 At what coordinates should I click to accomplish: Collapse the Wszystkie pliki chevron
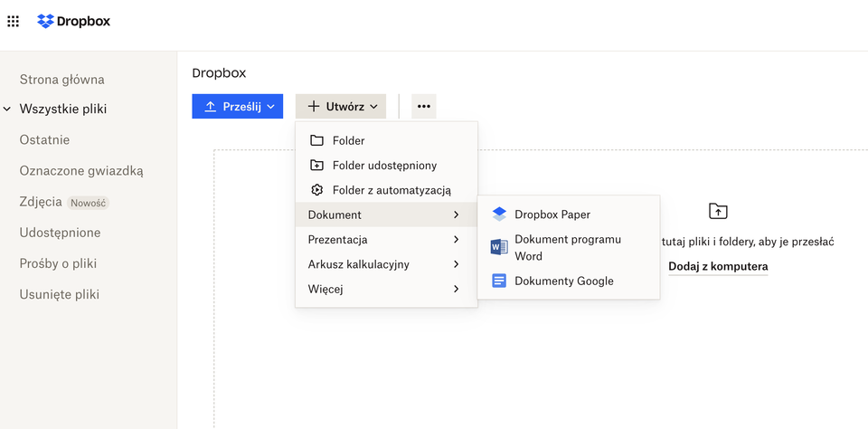(x=7, y=110)
